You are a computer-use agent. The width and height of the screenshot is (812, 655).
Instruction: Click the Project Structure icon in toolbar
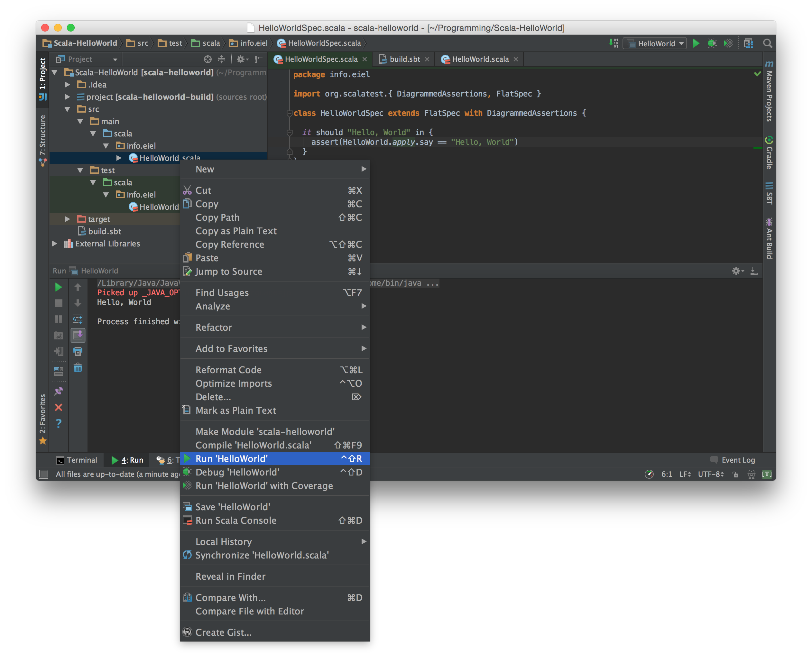pos(748,43)
